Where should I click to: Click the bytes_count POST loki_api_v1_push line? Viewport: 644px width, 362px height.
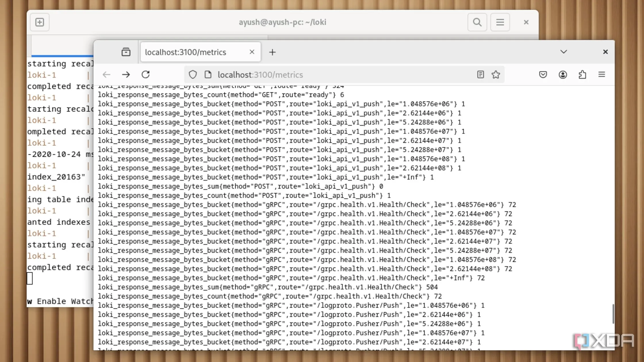pyautogui.click(x=244, y=196)
